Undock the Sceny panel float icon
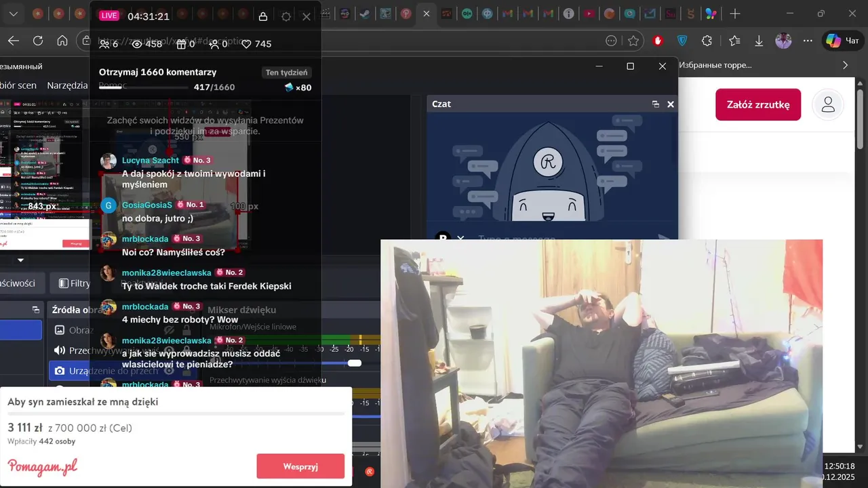This screenshot has width=868, height=488. pos(36,310)
